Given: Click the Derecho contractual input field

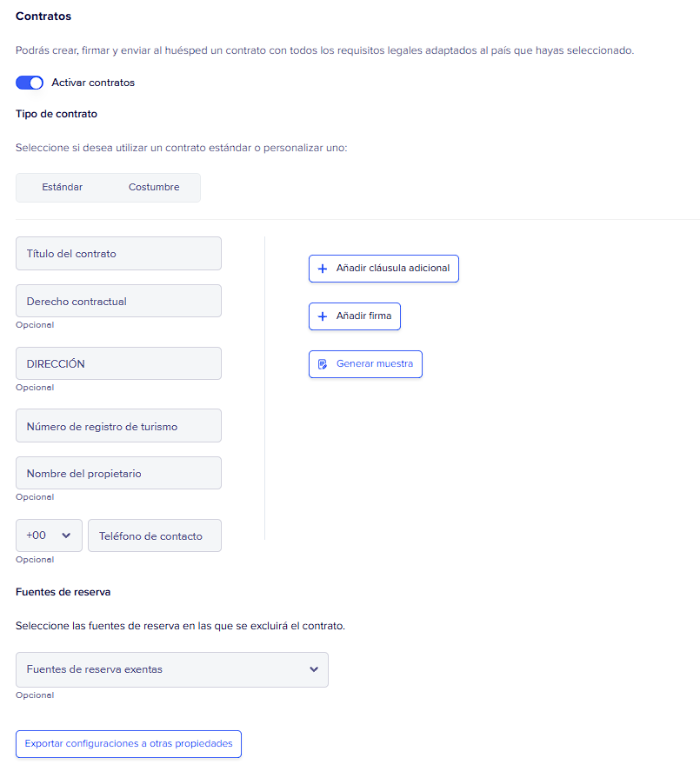Looking at the screenshot, I should tap(118, 301).
